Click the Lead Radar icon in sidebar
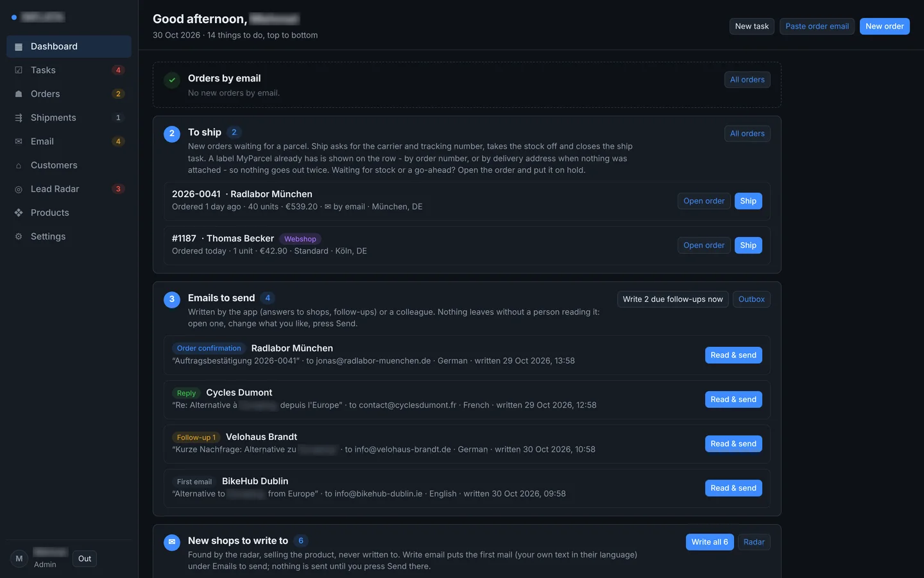Viewport: 924px width, 578px height. (19, 189)
